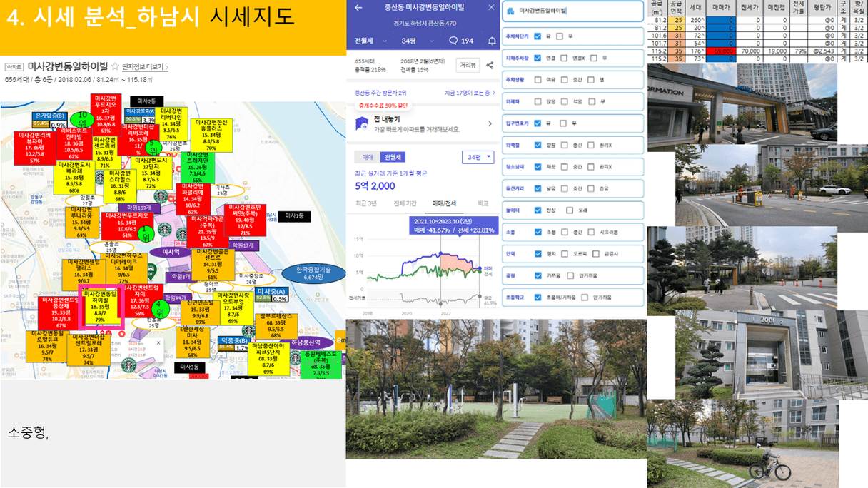Viewport: 868px width, 488px height.
Task: Switch to the 비교 tab
Action: point(483,204)
